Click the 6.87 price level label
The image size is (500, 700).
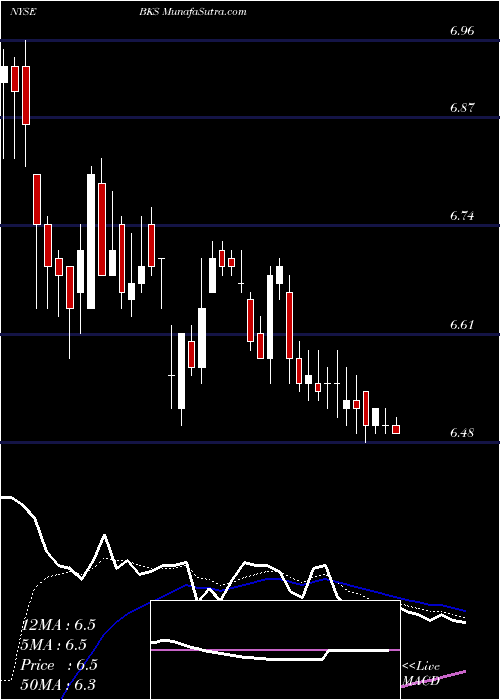point(462,108)
